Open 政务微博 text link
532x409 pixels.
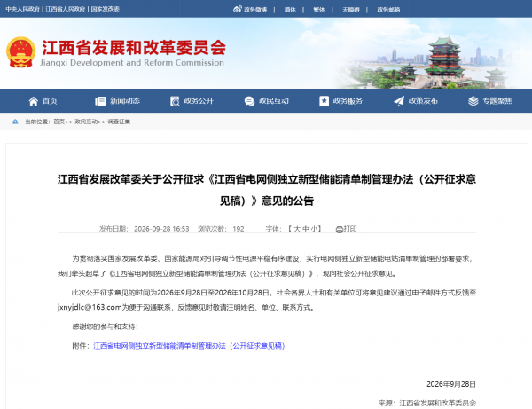click(x=255, y=10)
